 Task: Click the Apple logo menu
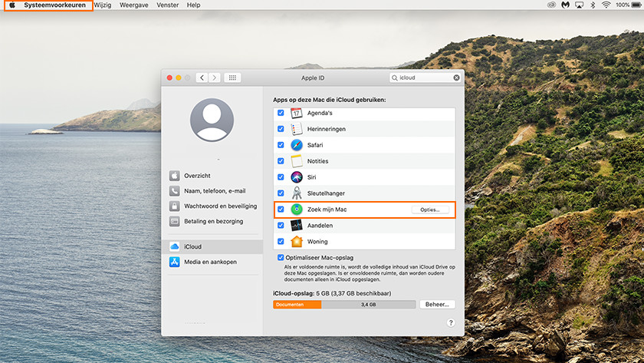tap(11, 5)
